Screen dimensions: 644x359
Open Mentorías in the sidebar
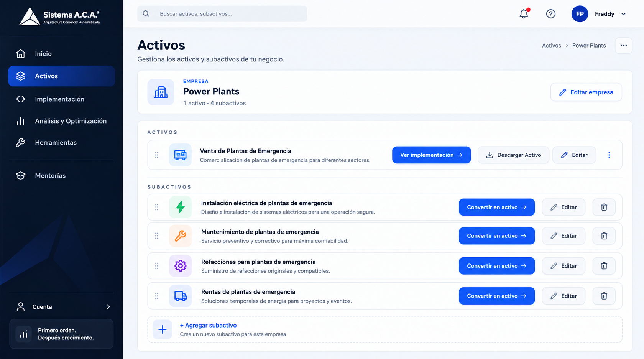61,176
